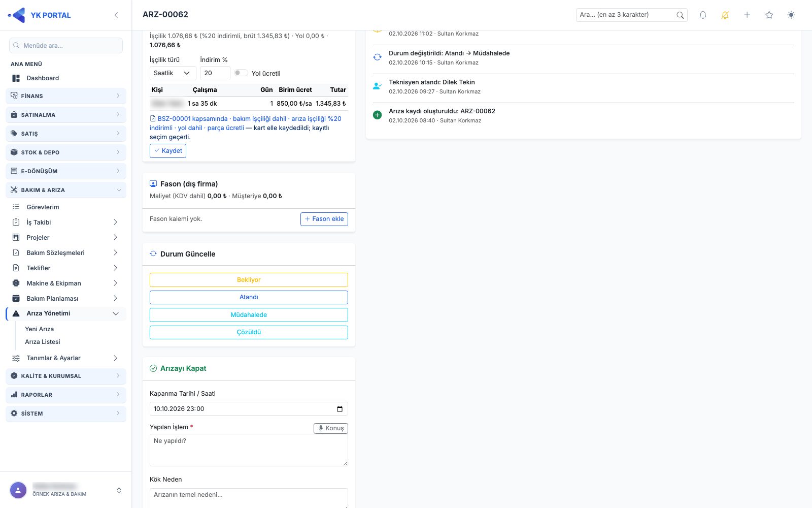
Task: Open the calendar picker for Kapanma Tarihi
Action: click(340, 409)
